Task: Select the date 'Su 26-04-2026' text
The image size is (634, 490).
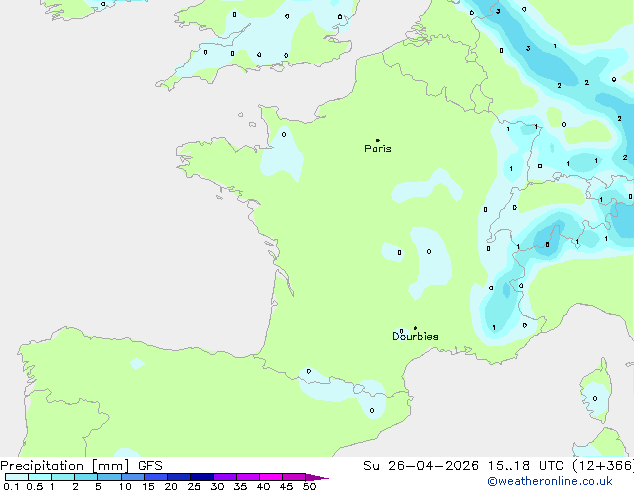Action: point(421,466)
